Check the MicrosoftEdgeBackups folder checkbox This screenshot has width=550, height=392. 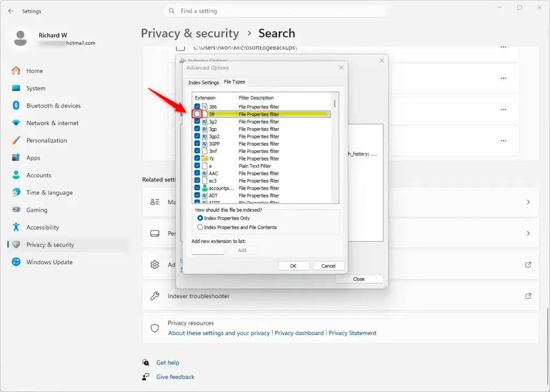180,47
